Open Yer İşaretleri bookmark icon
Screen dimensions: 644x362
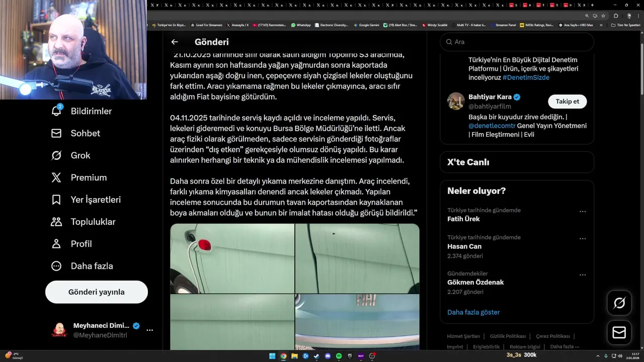[x=56, y=200]
